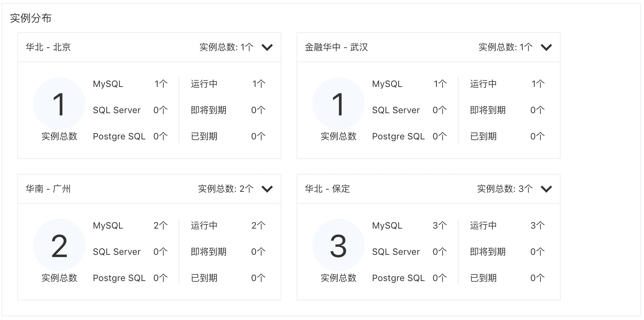The image size is (644, 320).
Task: Click Postgre SQL label in 北京 card
Action: (x=119, y=136)
